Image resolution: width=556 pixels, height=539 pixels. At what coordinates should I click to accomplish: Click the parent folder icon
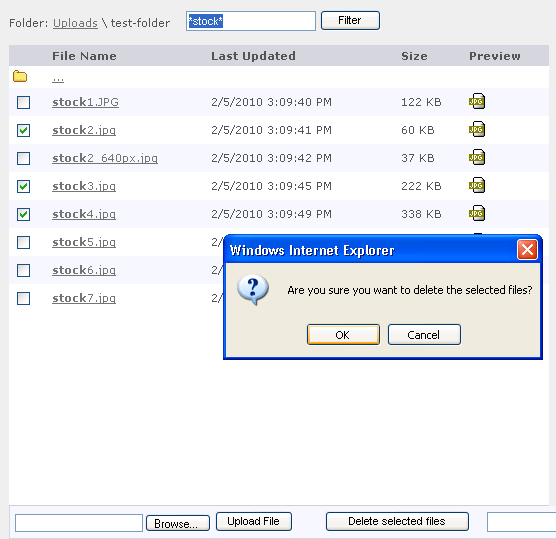(20, 76)
